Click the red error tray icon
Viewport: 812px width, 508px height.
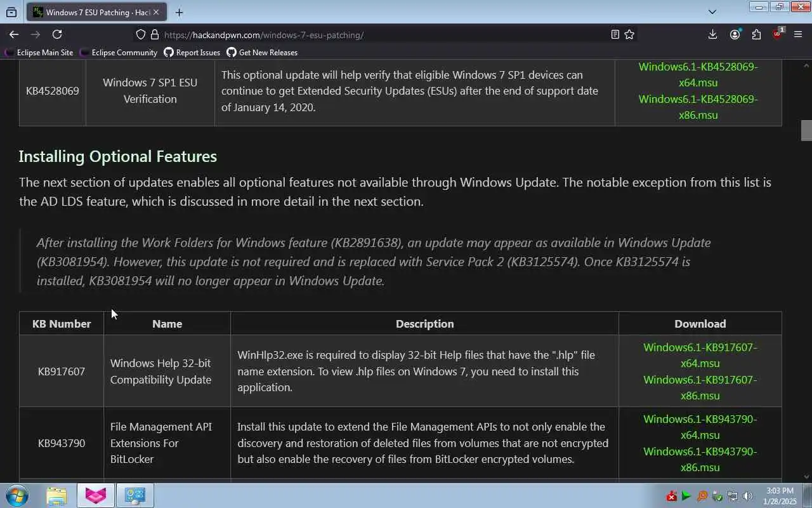(x=671, y=496)
